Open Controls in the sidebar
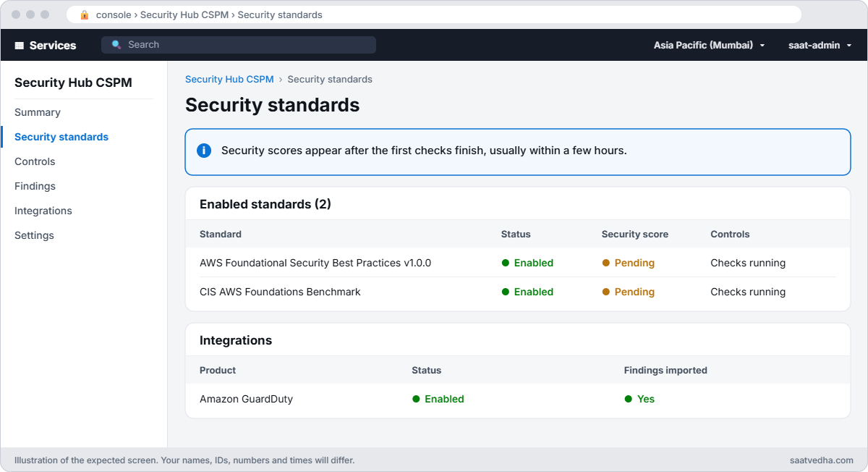Screen dimensions: 868x472 35,161
